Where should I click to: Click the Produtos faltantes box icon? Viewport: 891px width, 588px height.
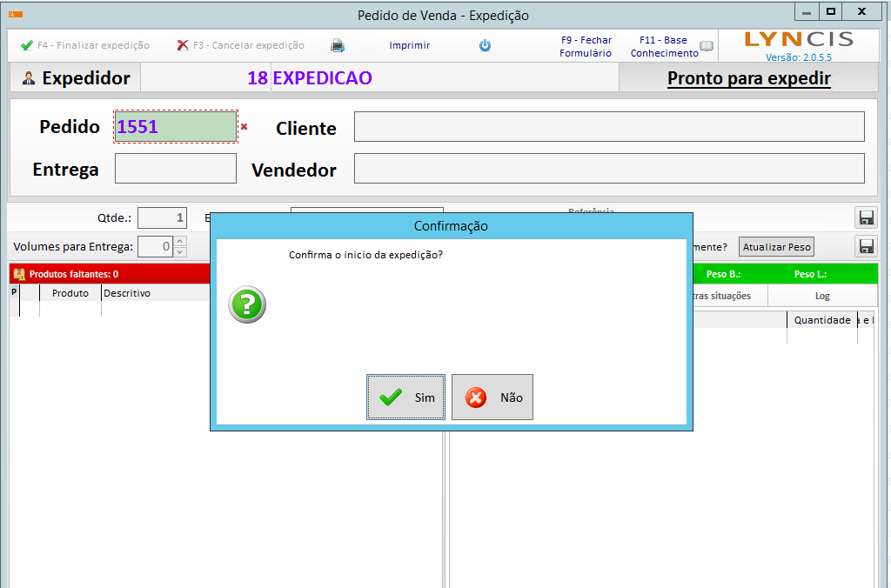coord(19,274)
